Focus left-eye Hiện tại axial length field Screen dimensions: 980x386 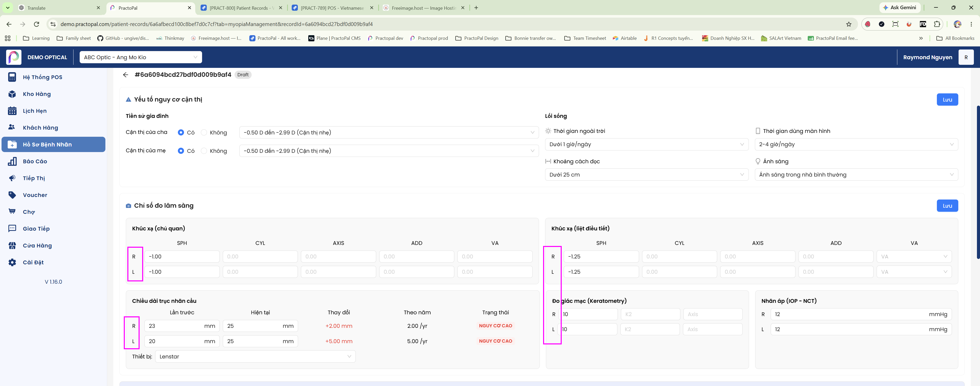point(260,341)
